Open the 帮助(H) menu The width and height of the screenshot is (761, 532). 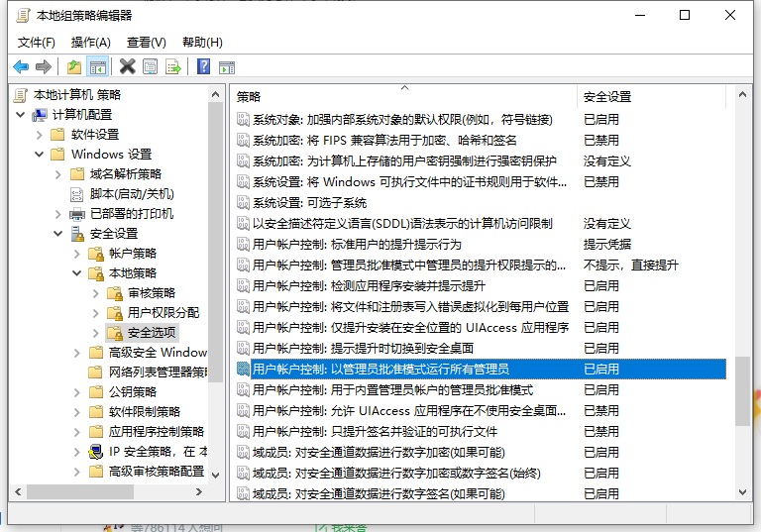(202, 43)
